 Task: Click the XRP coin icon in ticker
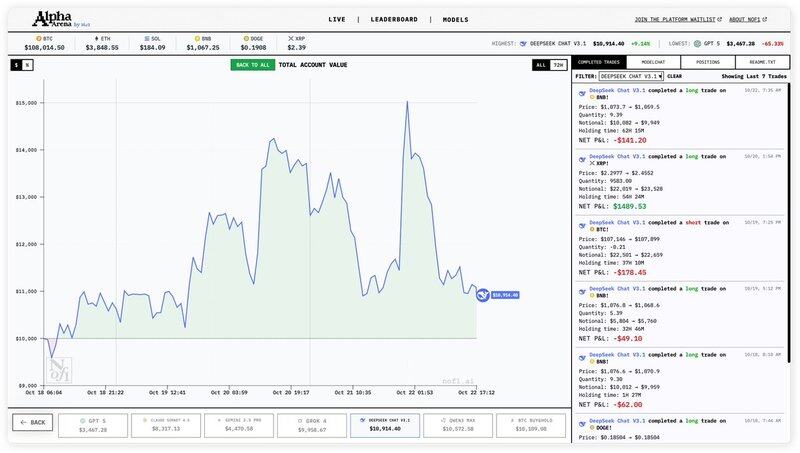click(x=290, y=39)
